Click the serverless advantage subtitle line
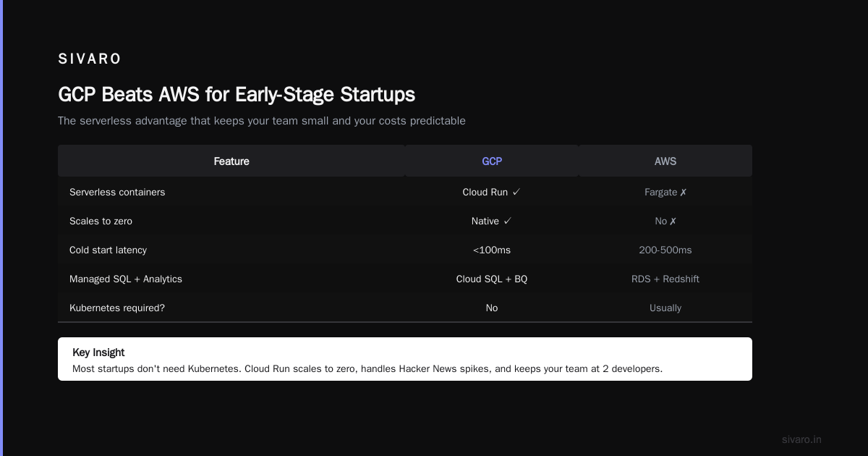Screen dimensions: 868x456 [262, 121]
